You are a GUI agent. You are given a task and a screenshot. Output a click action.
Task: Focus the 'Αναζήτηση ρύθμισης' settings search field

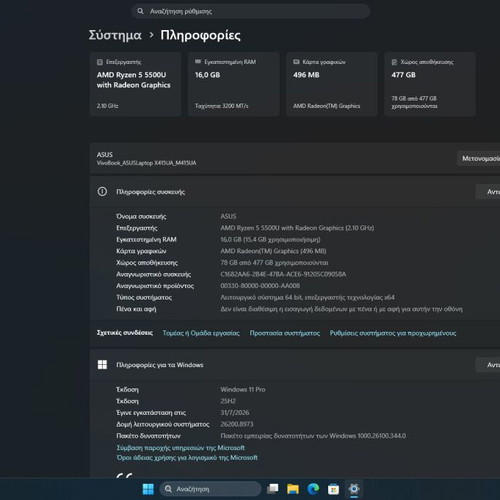251,11
